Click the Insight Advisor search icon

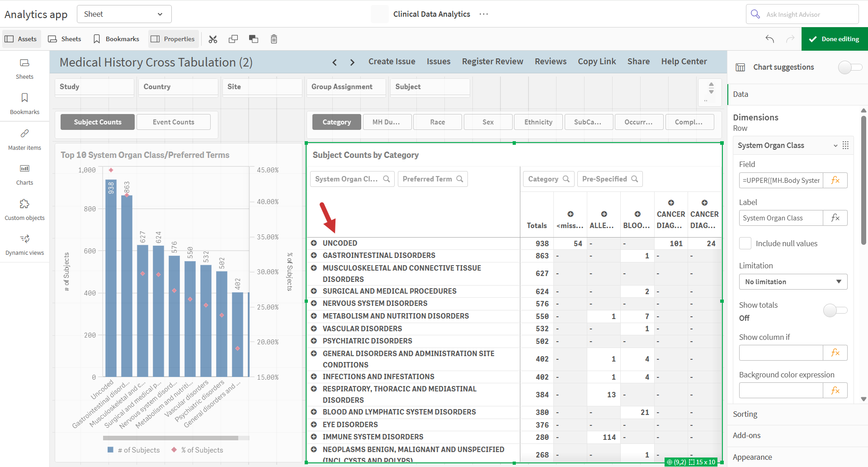755,14
